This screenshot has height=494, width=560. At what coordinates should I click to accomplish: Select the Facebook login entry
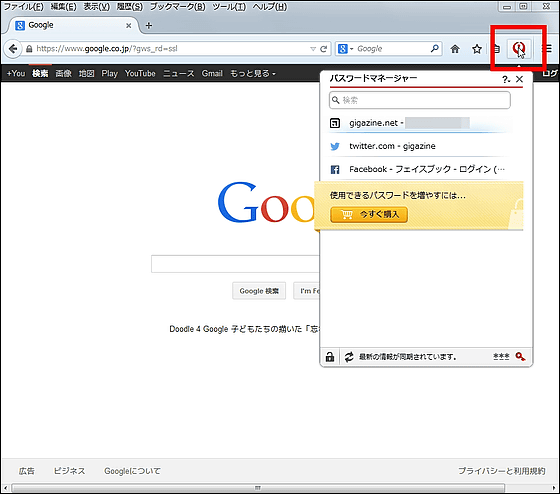[x=420, y=169]
